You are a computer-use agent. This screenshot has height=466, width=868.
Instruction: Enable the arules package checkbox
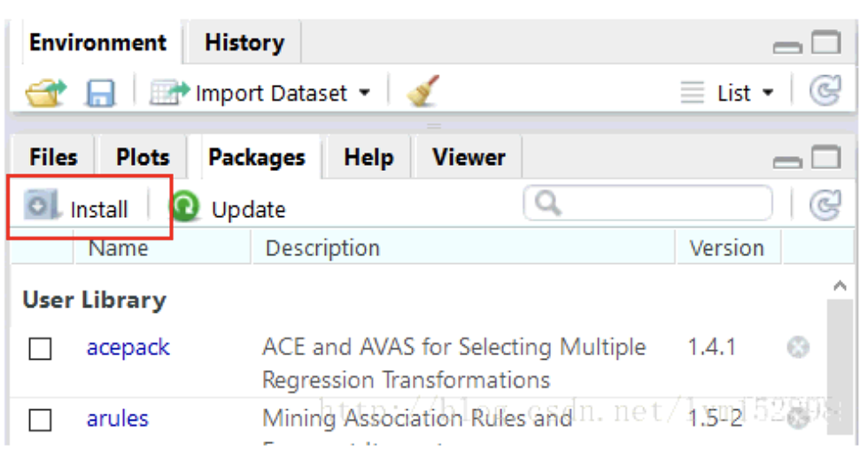[40, 419]
